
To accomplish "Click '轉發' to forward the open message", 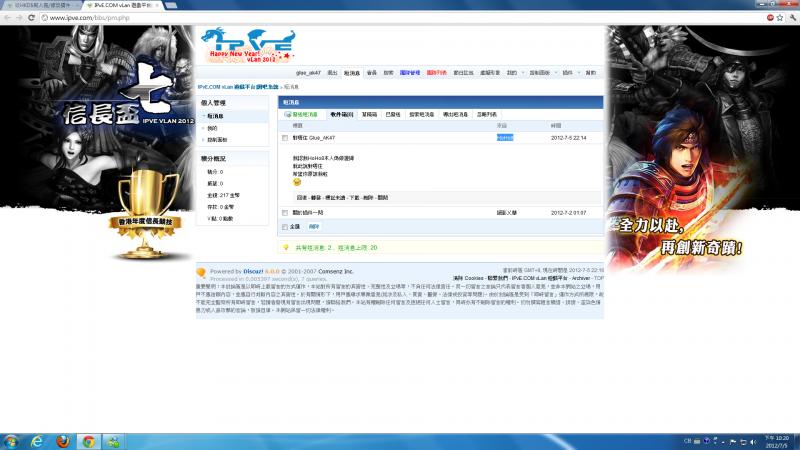I will coord(316,197).
